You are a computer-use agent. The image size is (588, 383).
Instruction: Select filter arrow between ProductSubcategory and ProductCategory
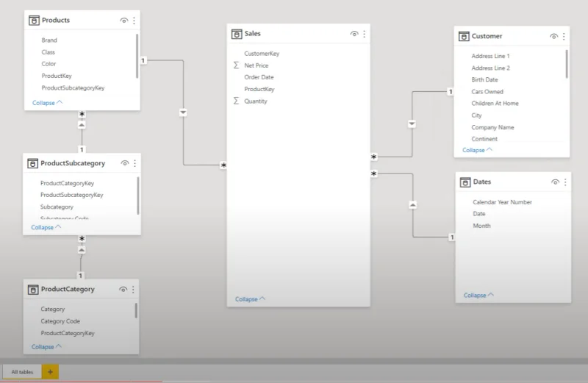coord(82,250)
